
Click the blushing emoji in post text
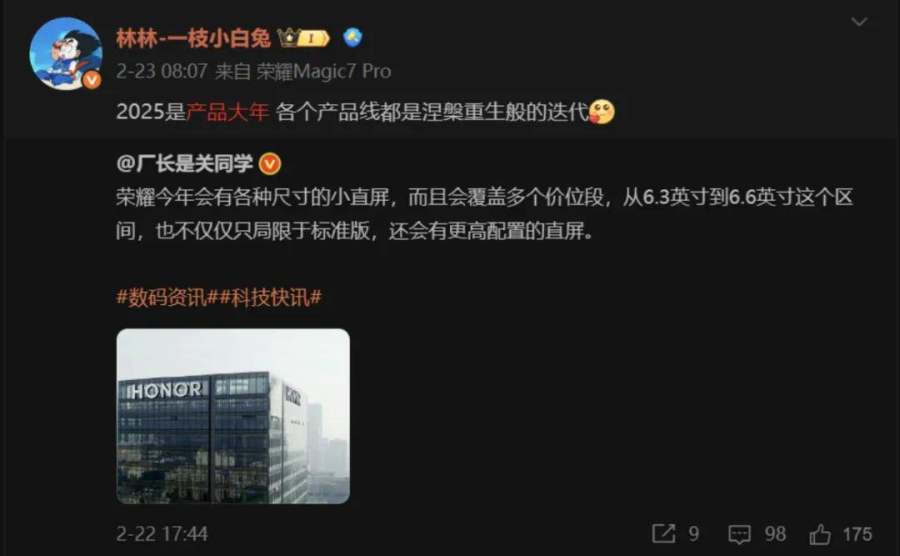(x=602, y=112)
